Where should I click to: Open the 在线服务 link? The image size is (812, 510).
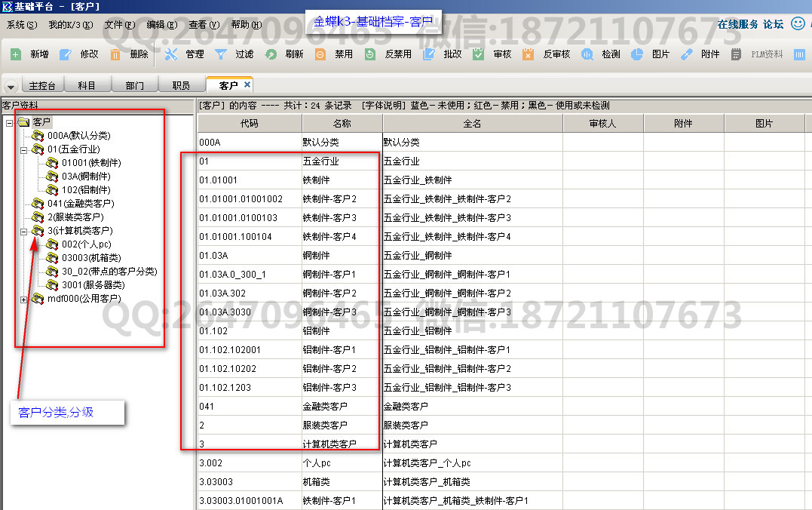pos(737,24)
